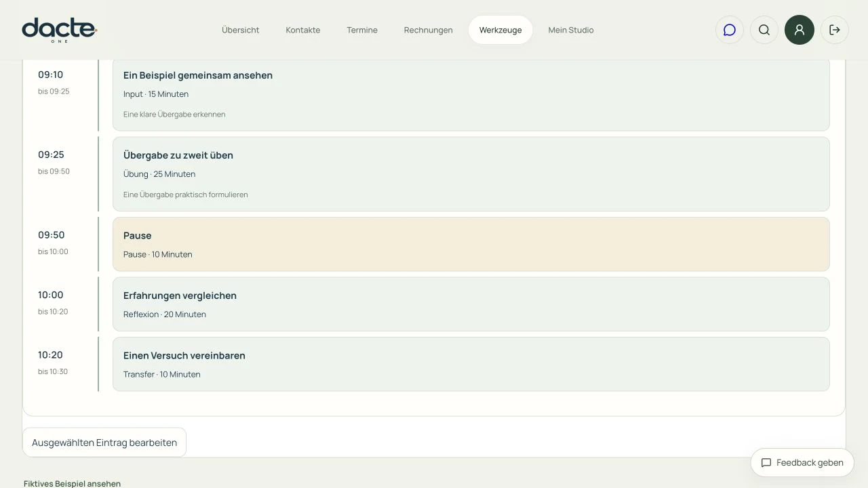Select the Erfahrungen vergleichen entry

click(x=471, y=304)
